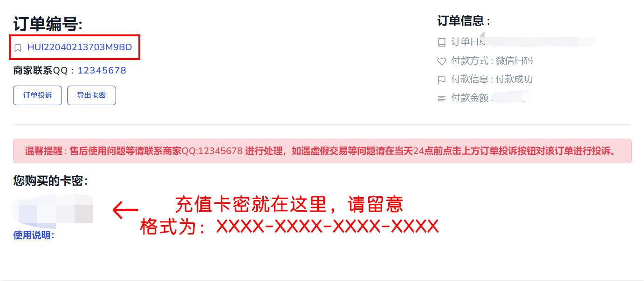This screenshot has height=281, width=644.
Task: Click the red XXXX-XXXX-XXXX-XXXX format note
Action: (x=289, y=227)
